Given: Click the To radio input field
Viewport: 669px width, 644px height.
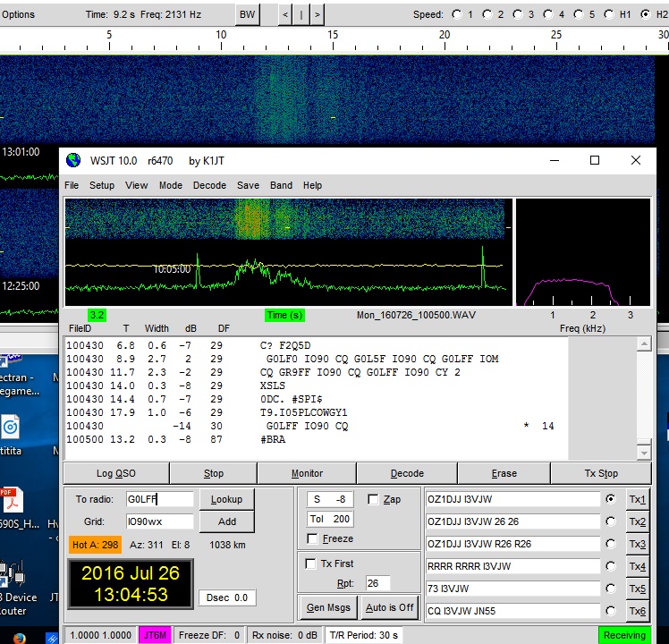Looking at the screenshot, I should (x=159, y=499).
